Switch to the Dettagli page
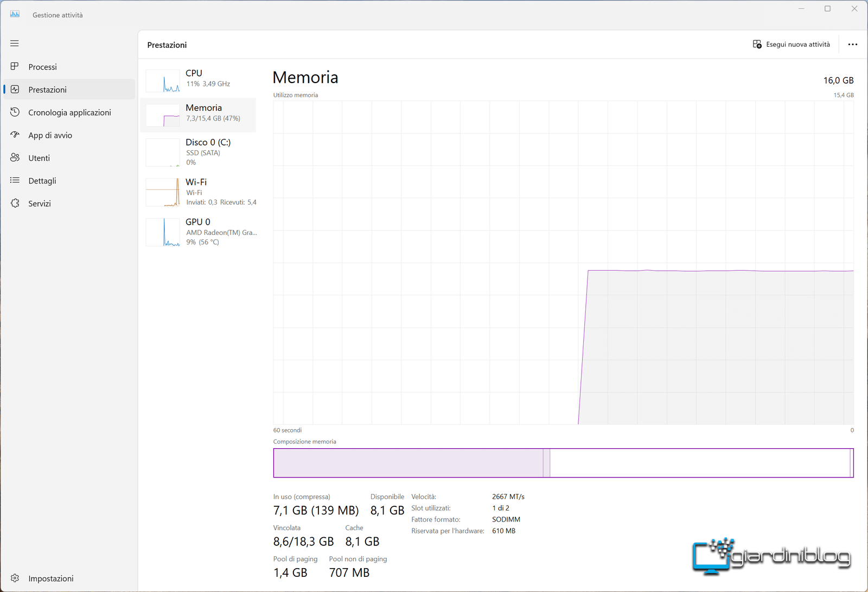 [69, 181]
